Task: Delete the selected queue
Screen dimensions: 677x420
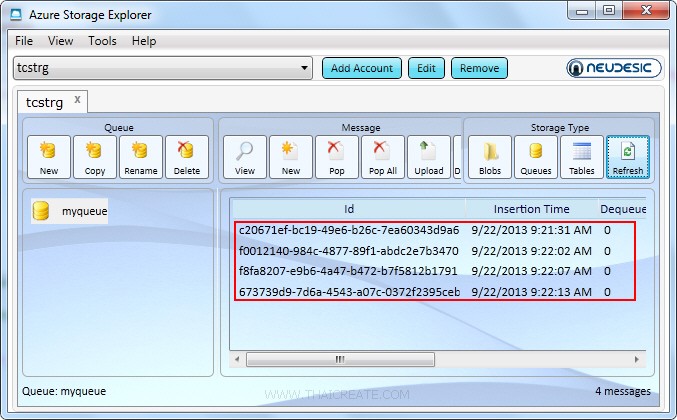Action: click(x=187, y=157)
